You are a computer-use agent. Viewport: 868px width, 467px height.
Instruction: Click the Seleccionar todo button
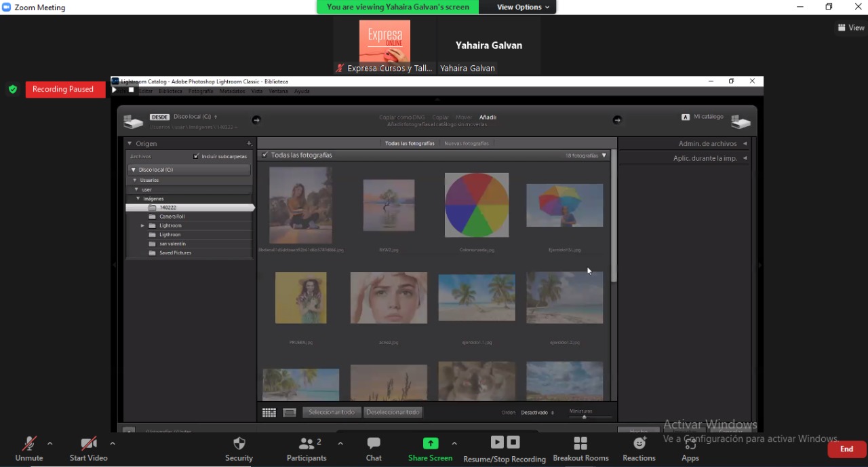pyautogui.click(x=332, y=412)
